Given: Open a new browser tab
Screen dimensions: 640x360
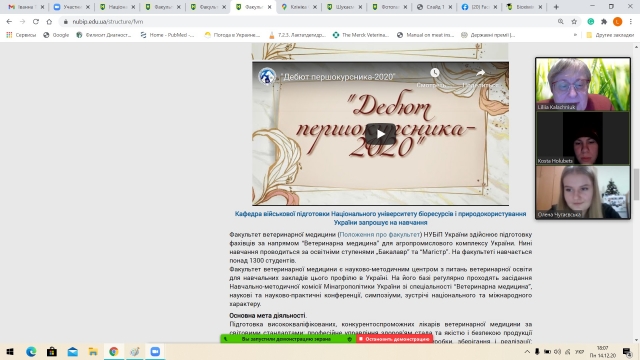Looking at the screenshot, I should pos(556,7).
